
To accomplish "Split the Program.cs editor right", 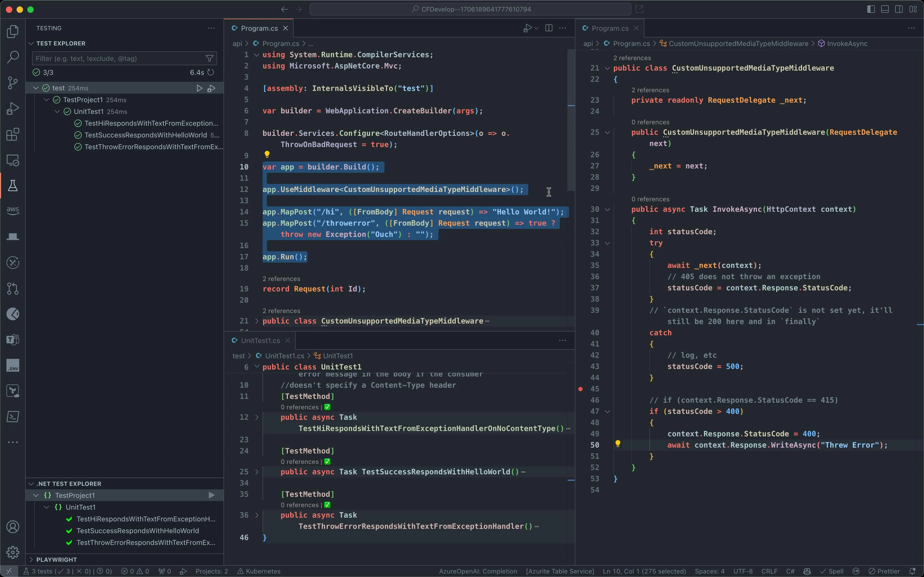I will pyautogui.click(x=549, y=28).
